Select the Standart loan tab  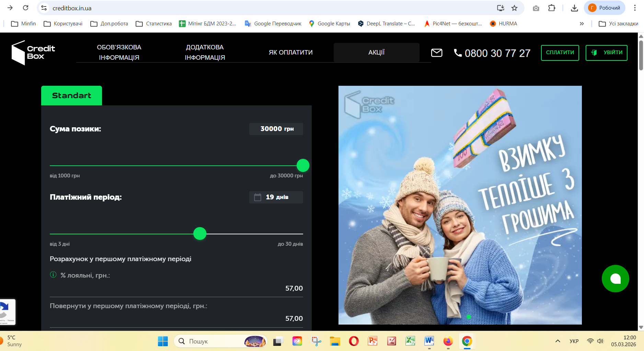[71, 95]
